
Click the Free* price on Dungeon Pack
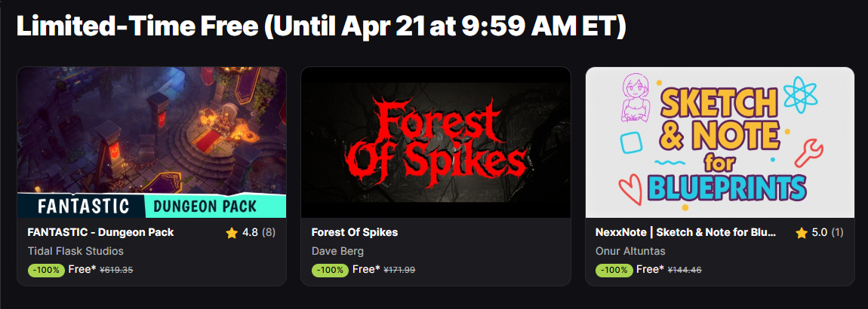[82, 269]
